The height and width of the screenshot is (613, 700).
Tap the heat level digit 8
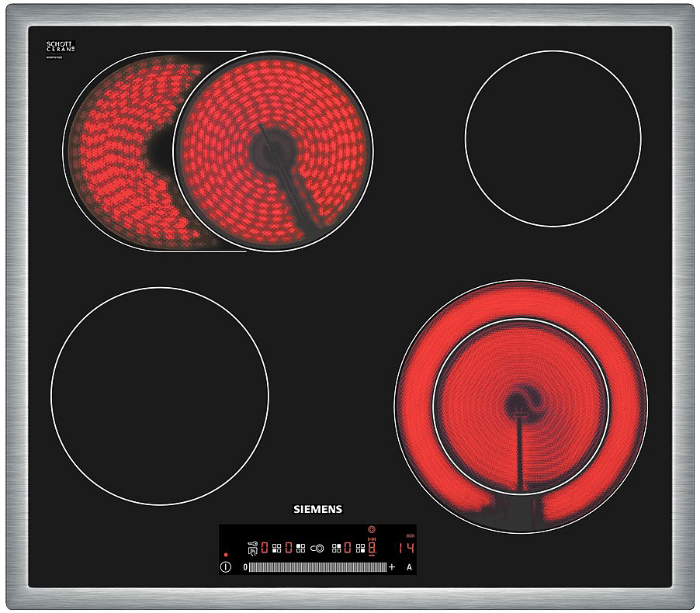(x=372, y=548)
